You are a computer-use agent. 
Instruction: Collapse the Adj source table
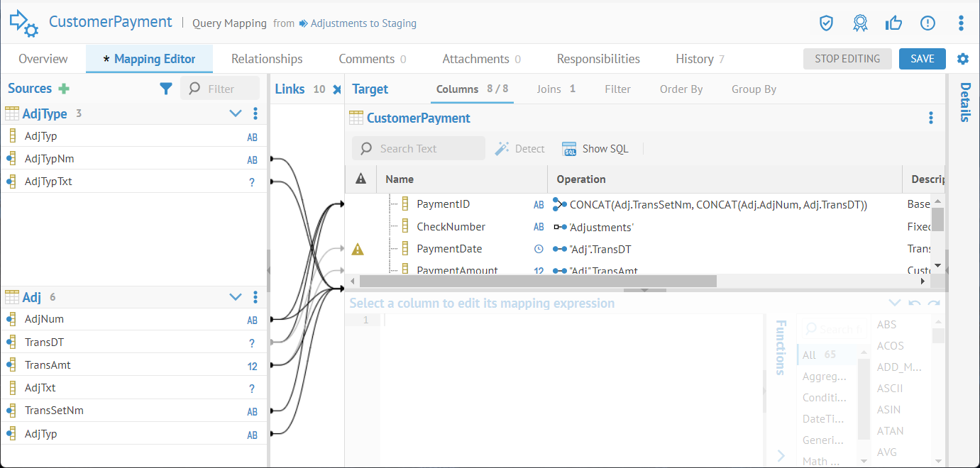click(x=236, y=297)
